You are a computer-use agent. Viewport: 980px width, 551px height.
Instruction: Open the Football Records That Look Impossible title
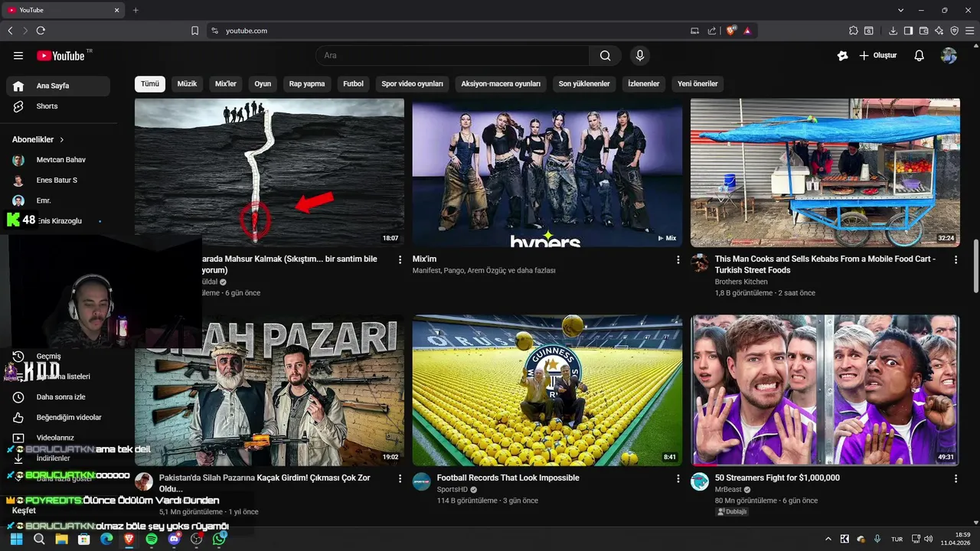(508, 478)
